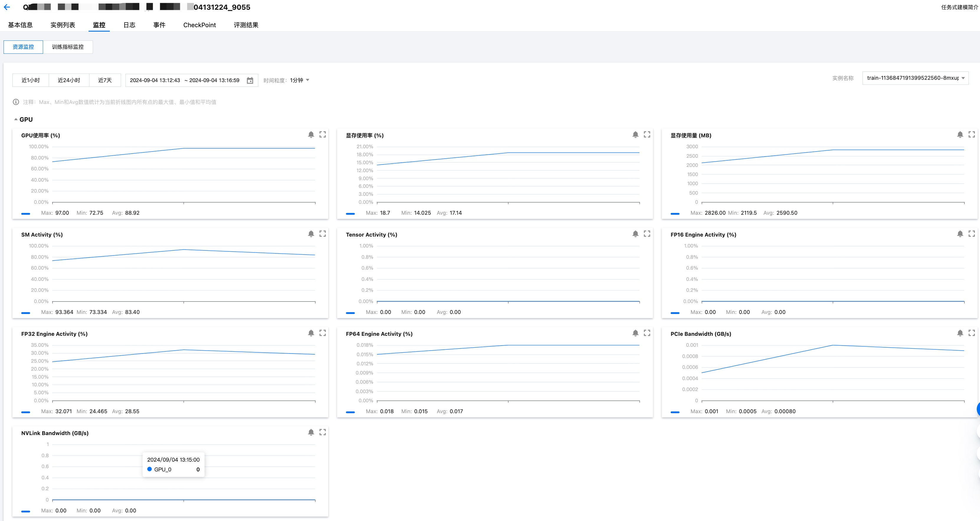
Task: Expand Tensor Activity chart to fullscreen
Action: coord(647,234)
